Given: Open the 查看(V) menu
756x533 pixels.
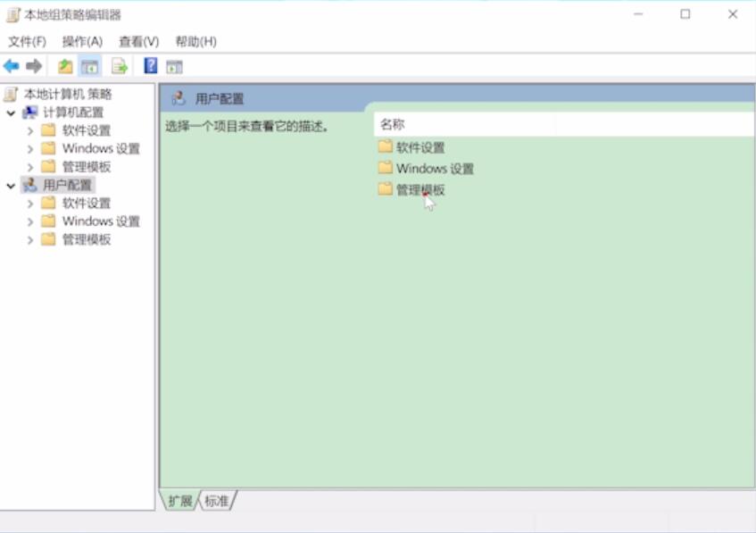Looking at the screenshot, I should click(x=138, y=41).
